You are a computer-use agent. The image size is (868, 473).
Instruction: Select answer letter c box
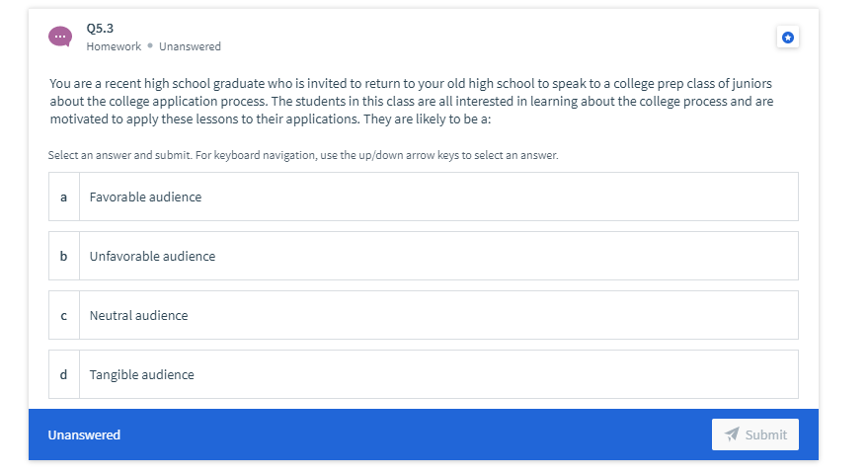point(63,315)
